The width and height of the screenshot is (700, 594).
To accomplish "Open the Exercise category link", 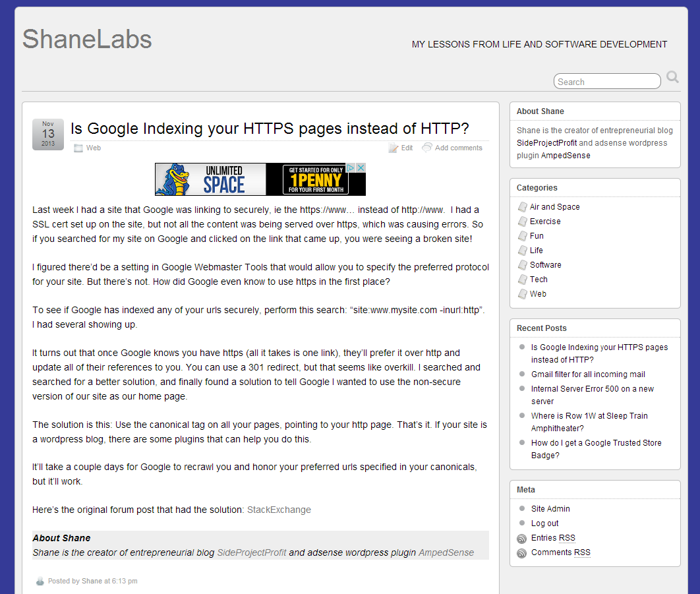I will tap(545, 222).
